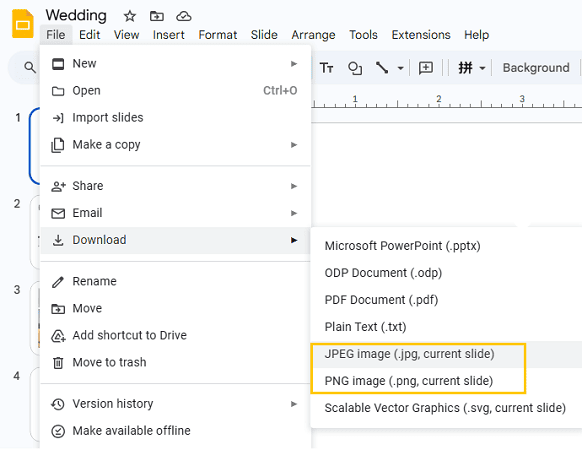Open the Help menu
Viewport: 582px width, 450px height.
tap(476, 35)
